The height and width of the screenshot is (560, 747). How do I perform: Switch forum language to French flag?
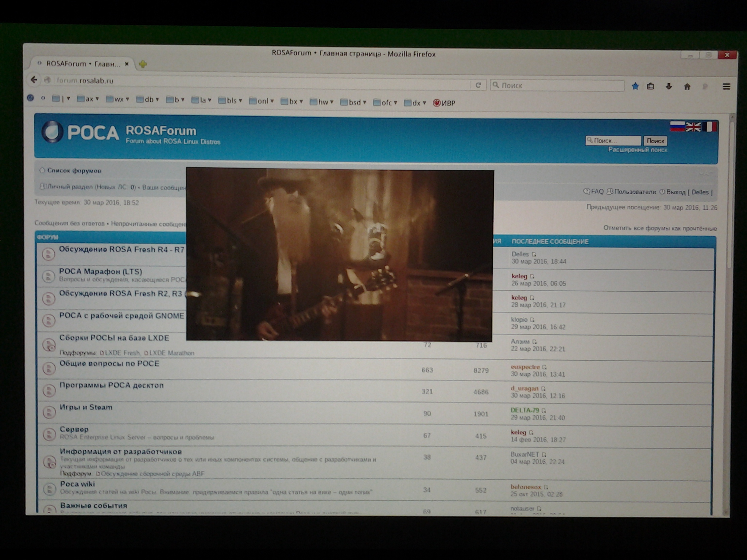[x=709, y=127]
